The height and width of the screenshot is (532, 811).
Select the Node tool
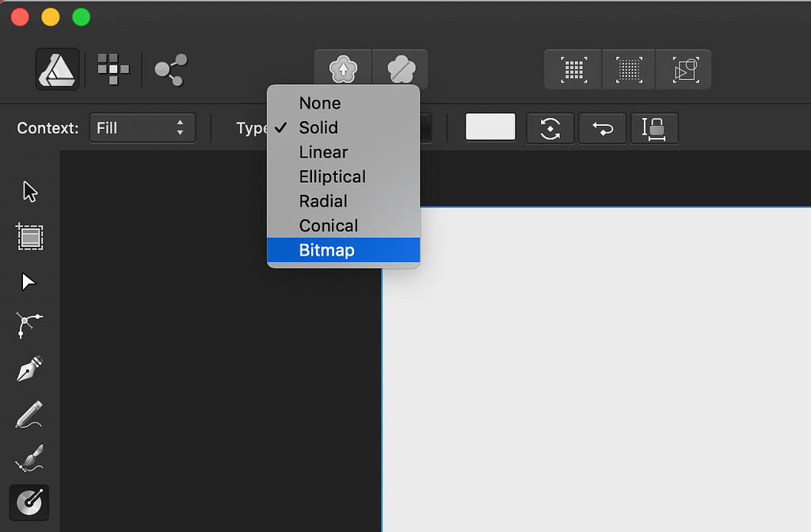coord(29,283)
